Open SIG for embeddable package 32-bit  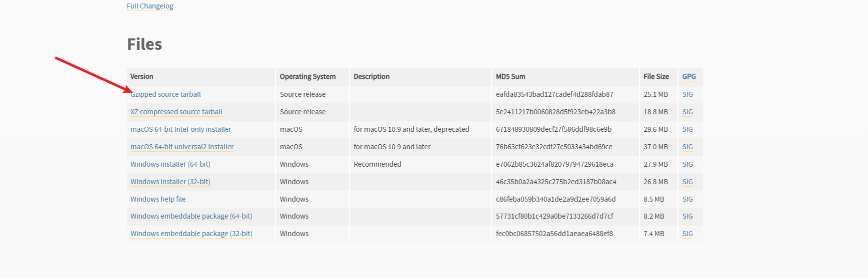[x=687, y=234]
